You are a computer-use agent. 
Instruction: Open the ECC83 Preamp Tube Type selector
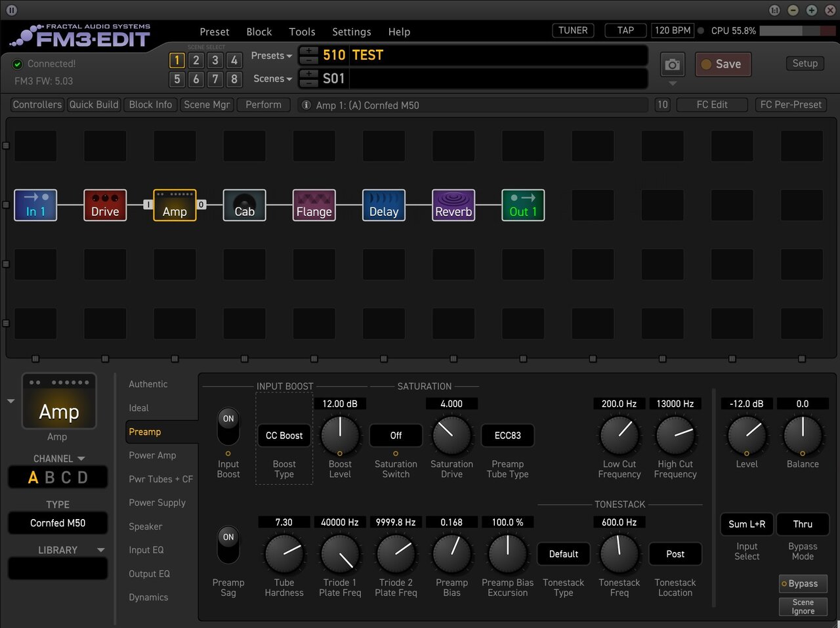point(507,436)
